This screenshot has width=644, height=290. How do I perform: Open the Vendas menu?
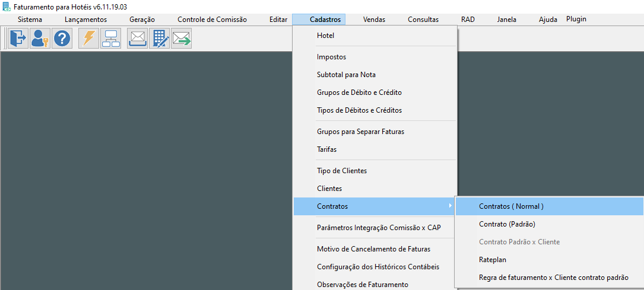[374, 20]
